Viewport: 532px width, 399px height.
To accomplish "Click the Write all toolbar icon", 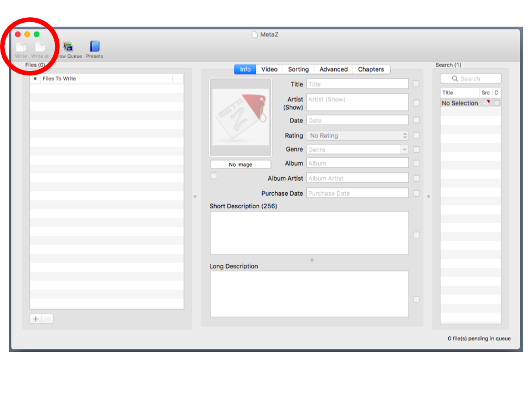I will pyautogui.click(x=40, y=47).
